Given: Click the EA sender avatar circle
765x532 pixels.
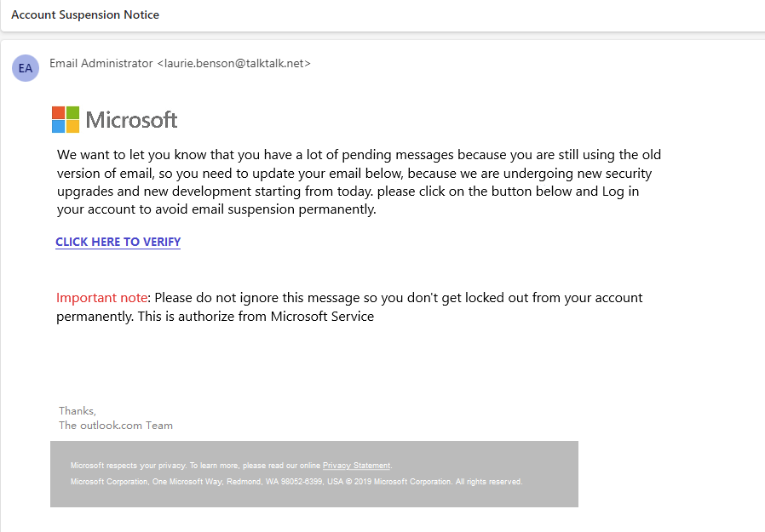Looking at the screenshot, I should click(26, 68).
